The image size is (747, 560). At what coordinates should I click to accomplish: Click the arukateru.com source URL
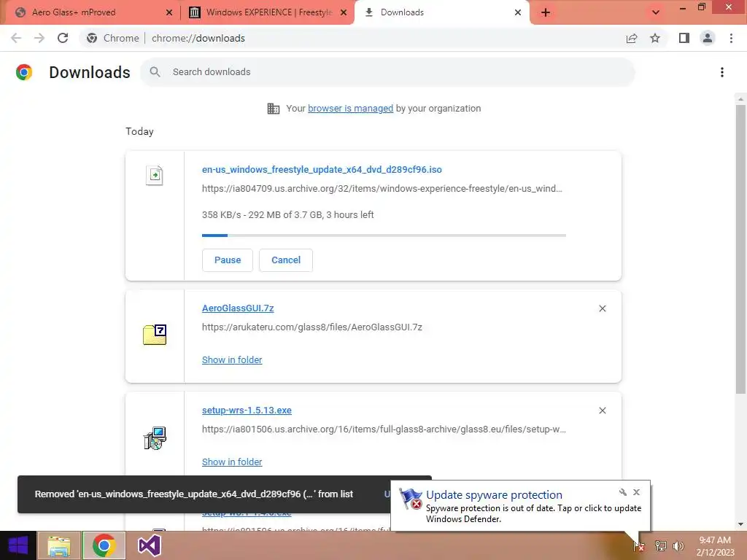point(312,327)
